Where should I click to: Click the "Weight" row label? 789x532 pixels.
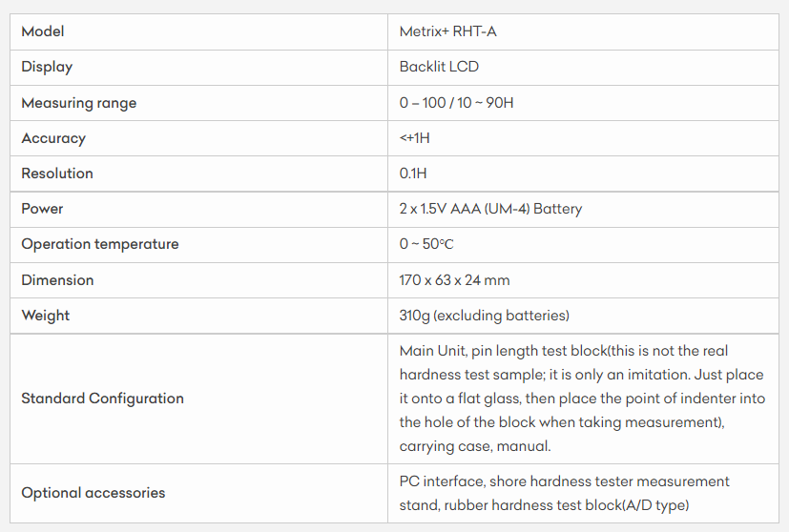click(45, 316)
